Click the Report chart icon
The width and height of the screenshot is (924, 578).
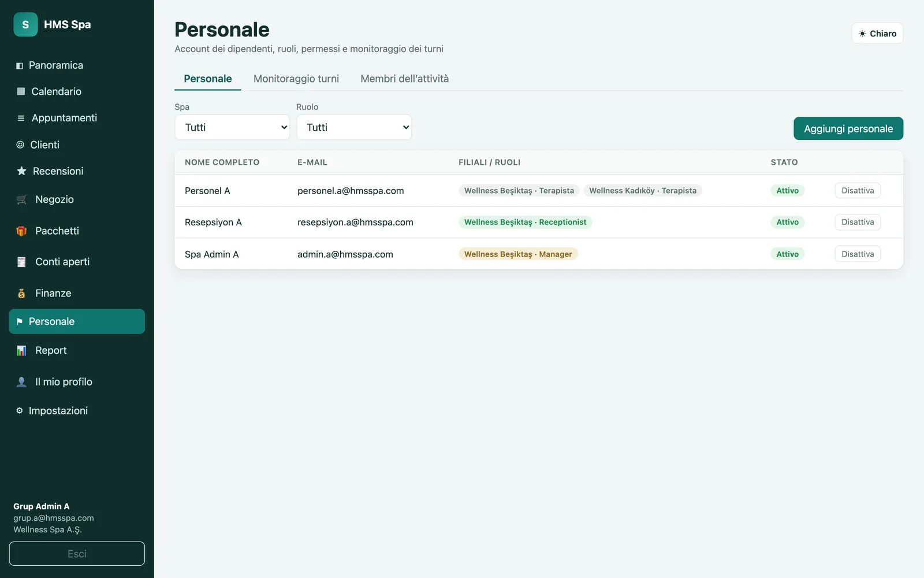(21, 350)
